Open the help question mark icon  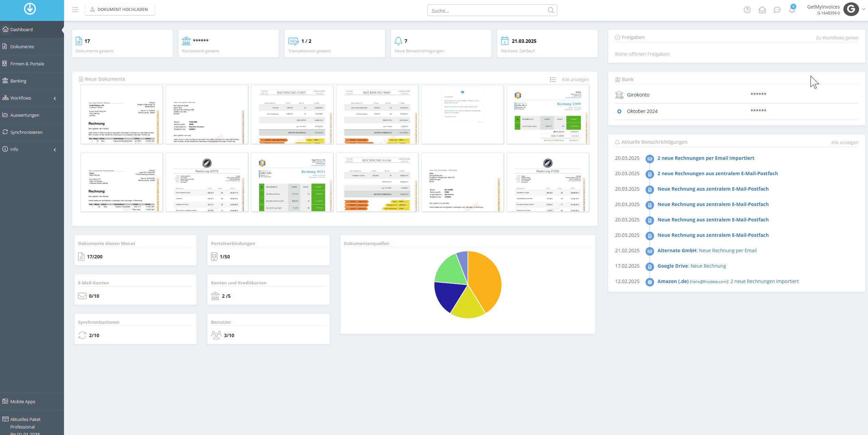pos(747,10)
